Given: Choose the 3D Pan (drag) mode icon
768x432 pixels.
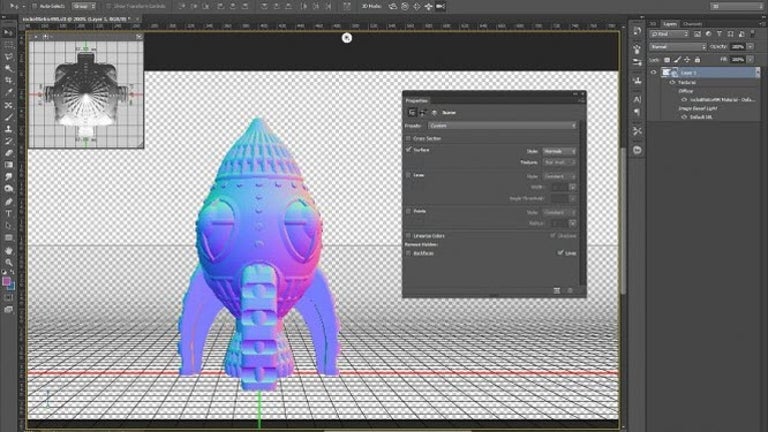Looking at the screenshot, I should 417,6.
